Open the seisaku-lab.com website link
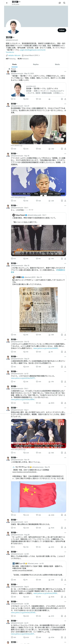Screen dimensions: 72x644 (x=14, y=55)
